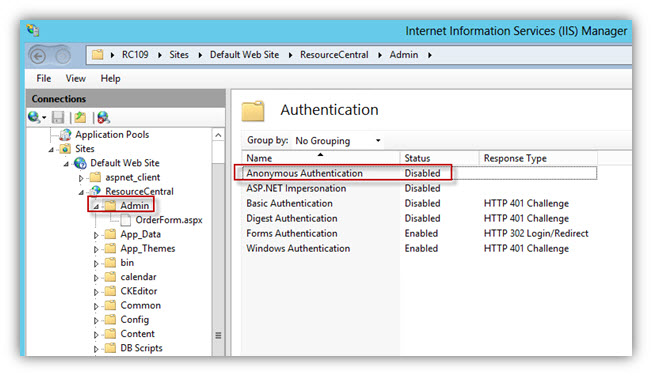The width and height of the screenshot is (652, 376).
Task: Click ResourceCentral in the breadcrumb path
Action: 334,55
